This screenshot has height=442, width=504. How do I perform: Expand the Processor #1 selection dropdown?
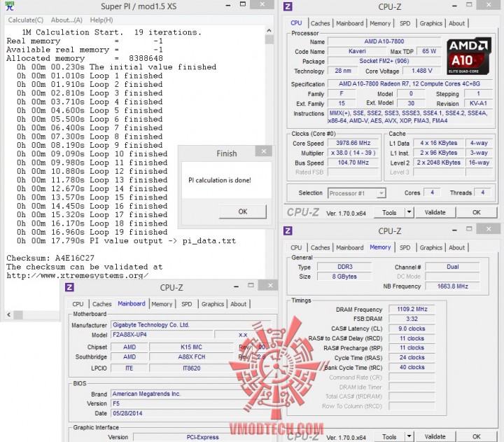click(381, 193)
